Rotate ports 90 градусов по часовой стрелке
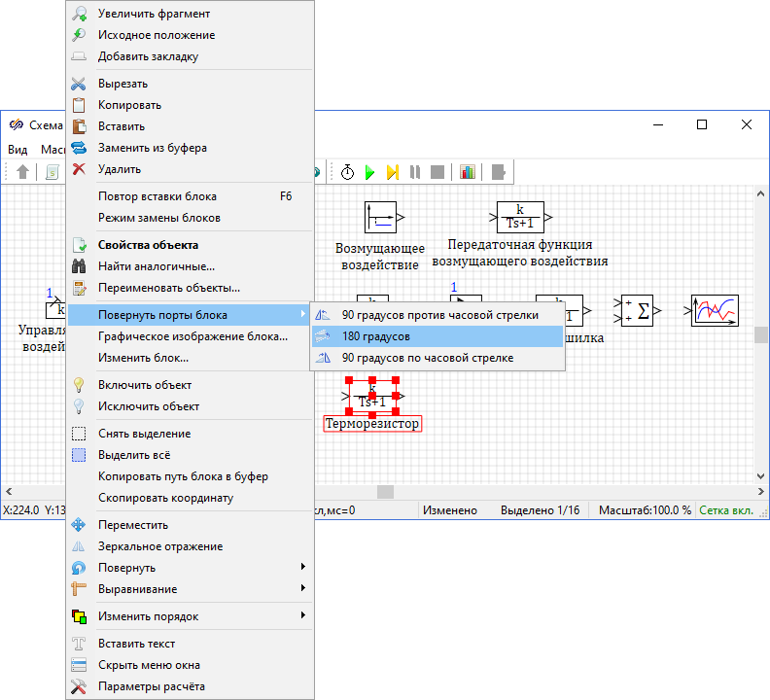Image resolution: width=770 pixels, height=700 pixels. (428, 358)
